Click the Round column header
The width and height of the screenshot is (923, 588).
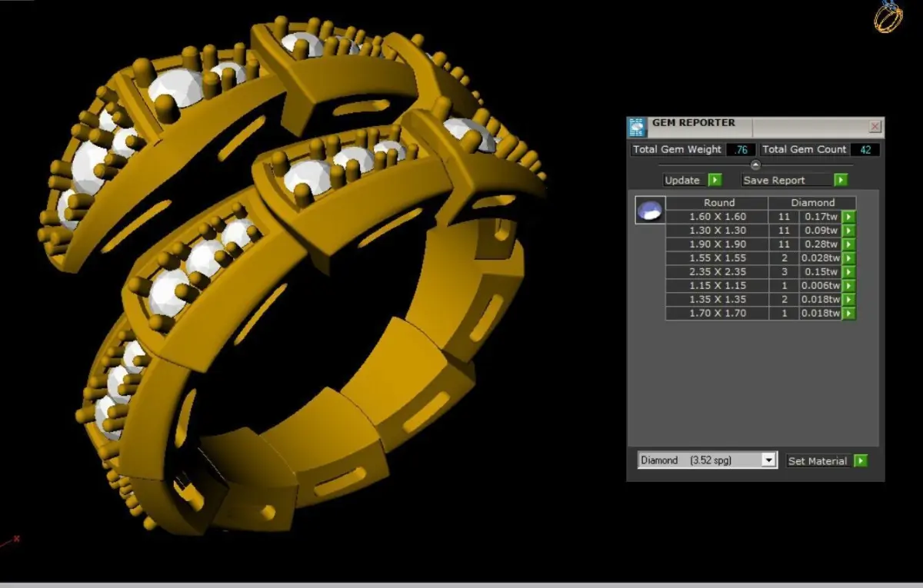tap(717, 203)
